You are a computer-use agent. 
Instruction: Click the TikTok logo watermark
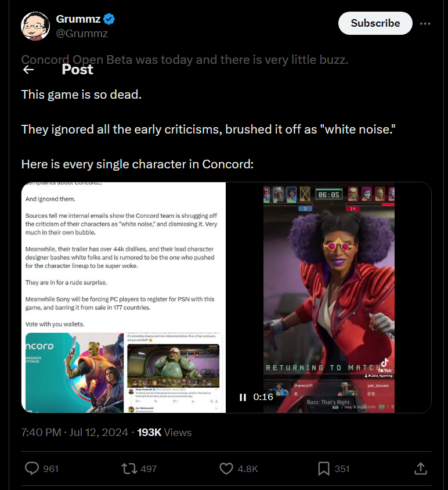pyautogui.click(x=385, y=365)
